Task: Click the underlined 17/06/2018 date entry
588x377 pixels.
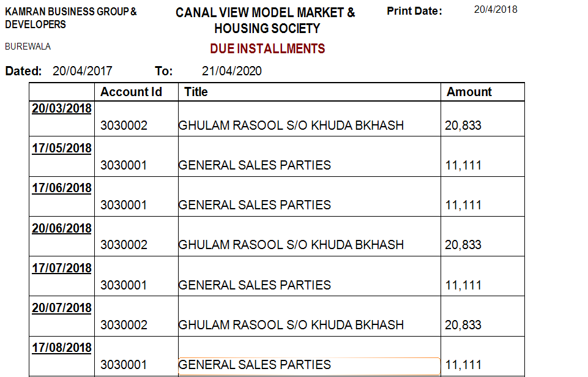Action: pyautogui.click(x=61, y=188)
